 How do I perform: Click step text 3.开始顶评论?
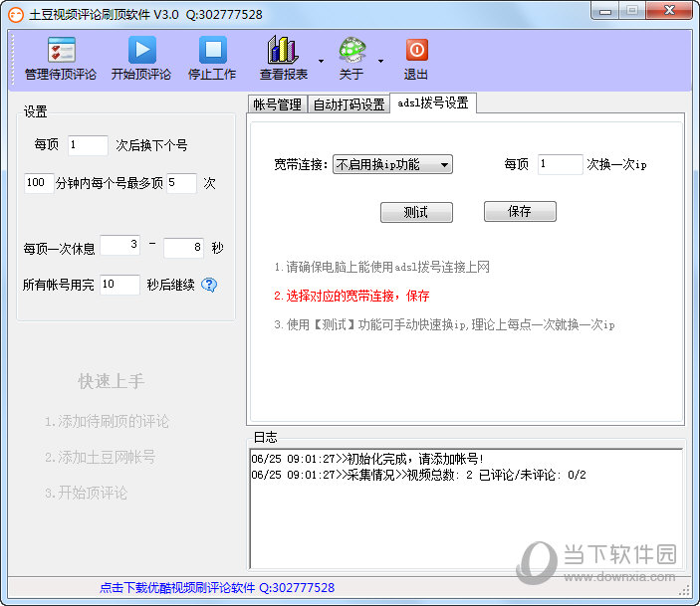click(87, 493)
